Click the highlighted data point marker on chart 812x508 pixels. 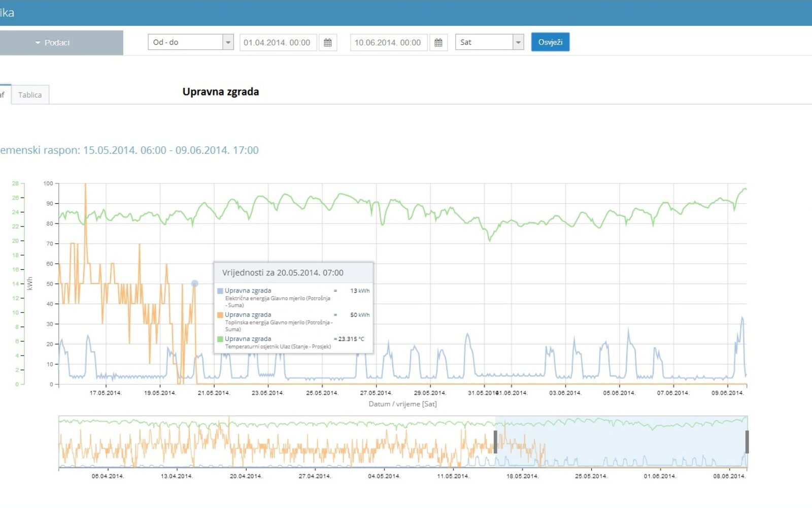point(194,283)
